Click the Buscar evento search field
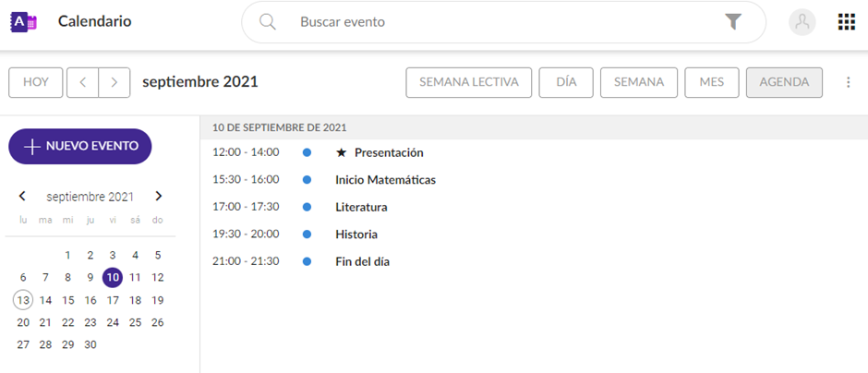Viewport: 868px width, 373px height. [x=499, y=22]
